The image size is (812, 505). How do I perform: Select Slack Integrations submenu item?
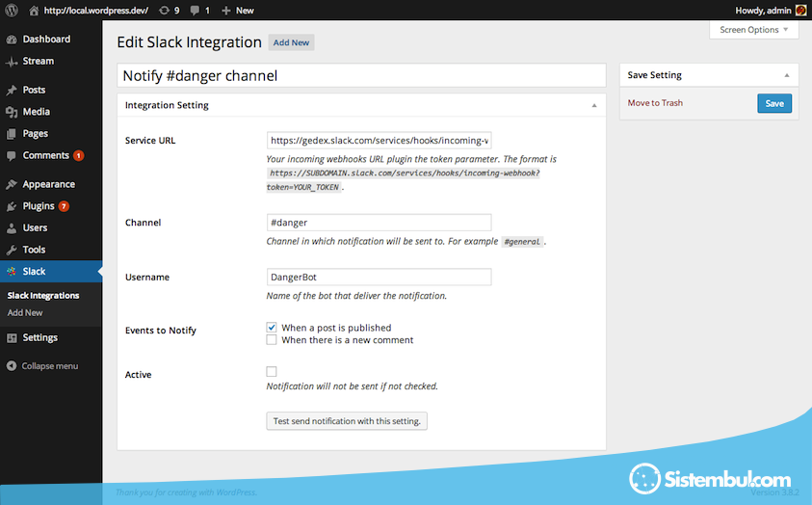pyautogui.click(x=43, y=295)
